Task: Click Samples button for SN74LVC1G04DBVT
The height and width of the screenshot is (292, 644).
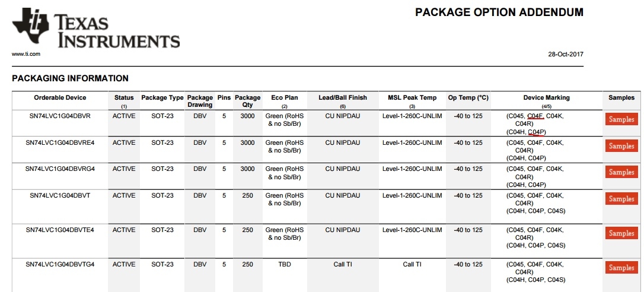Action: (621, 199)
